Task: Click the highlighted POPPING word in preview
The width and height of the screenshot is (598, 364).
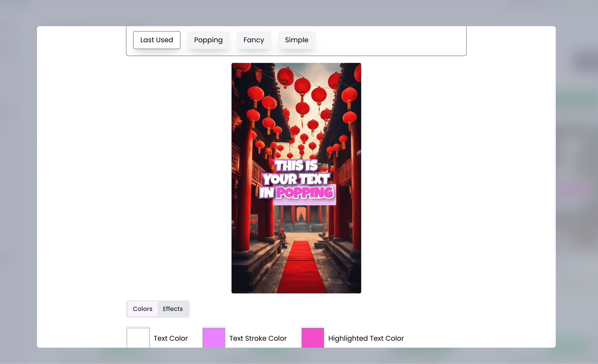Action: tap(305, 193)
